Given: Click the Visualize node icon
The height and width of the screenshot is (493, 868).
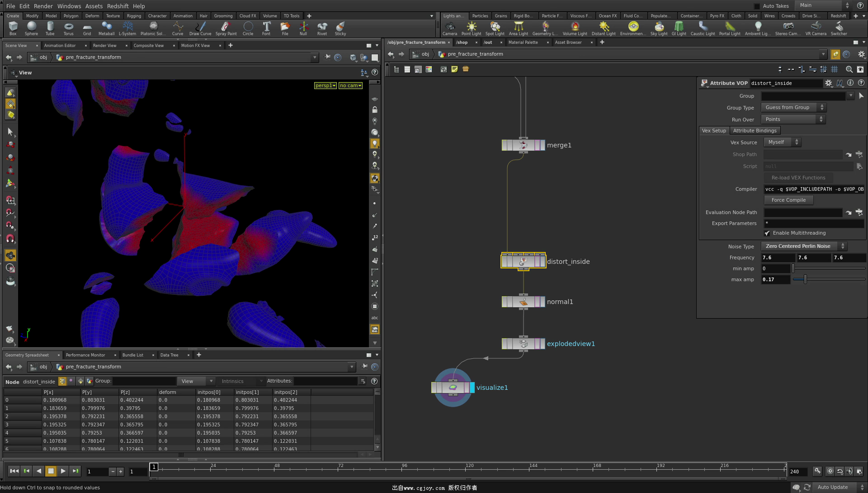Looking at the screenshot, I should 453,387.
